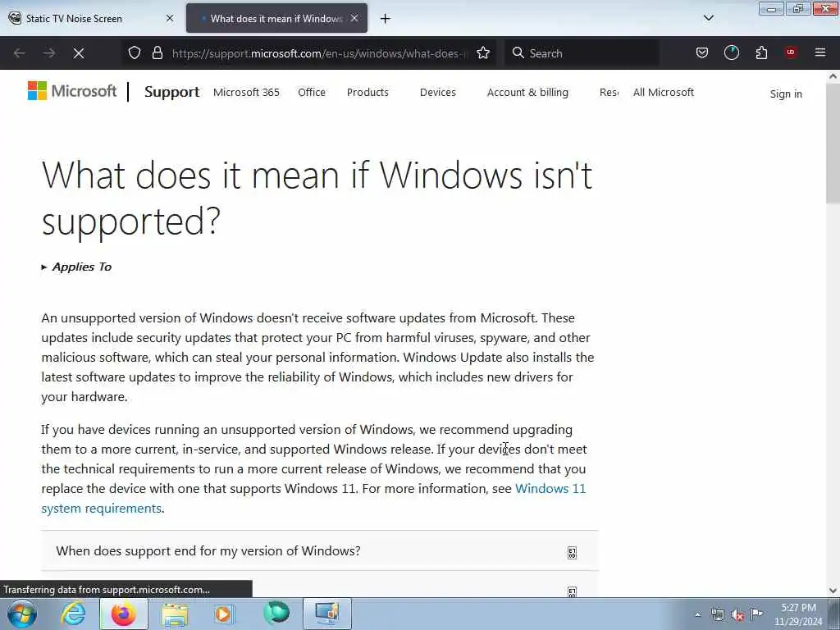Screen dimensions: 840x630
Task: Open the monitor app on taskbar
Action: click(327, 614)
